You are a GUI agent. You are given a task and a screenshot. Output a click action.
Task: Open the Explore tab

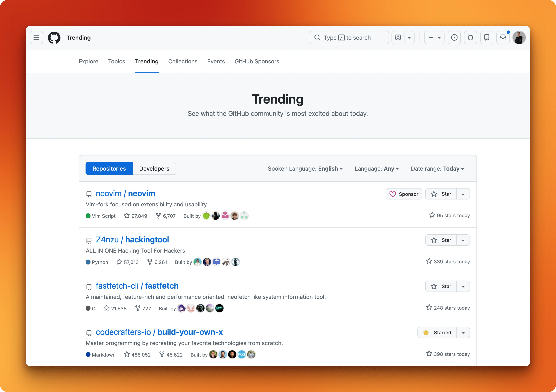coord(88,61)
